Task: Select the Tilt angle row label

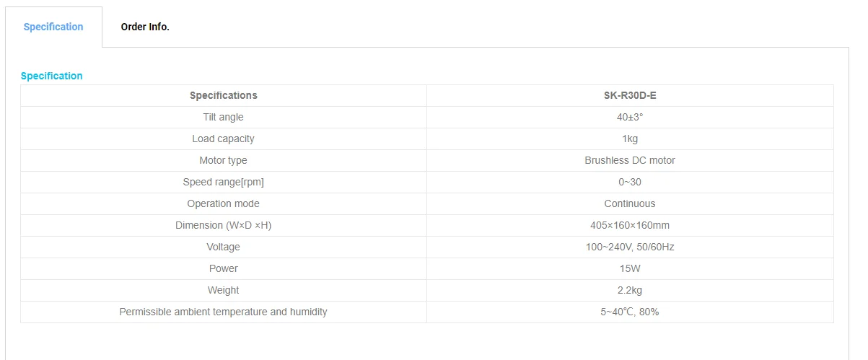Action: (x=223, y=117)
